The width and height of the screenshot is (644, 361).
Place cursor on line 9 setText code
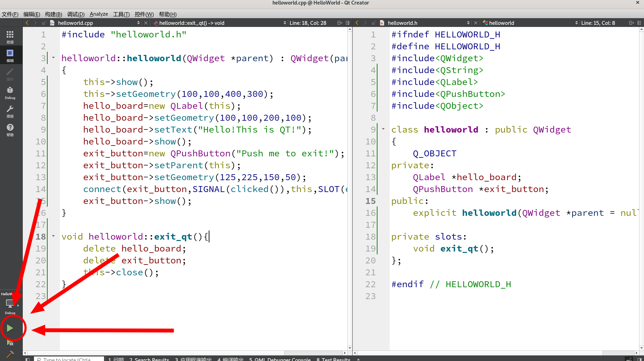197,129
